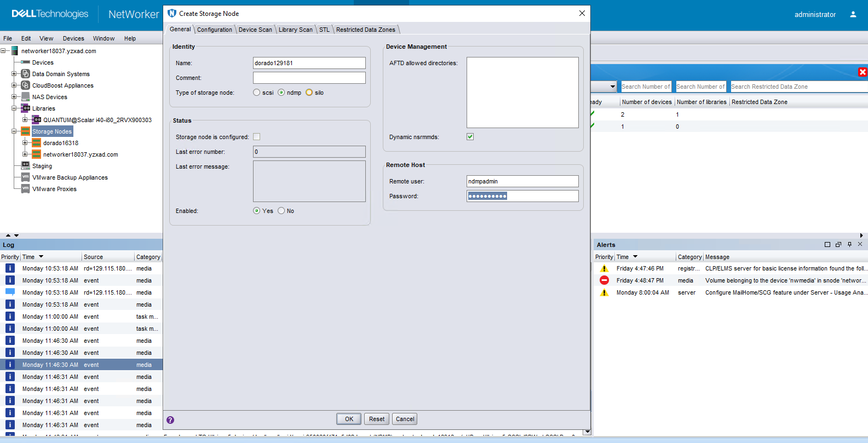
Task: Select the scsi storage node type
Action: [256, 93]
